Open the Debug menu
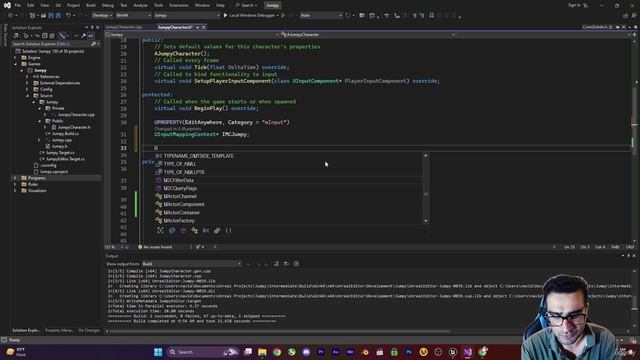640x360 pixels. [x=108, y=5]
